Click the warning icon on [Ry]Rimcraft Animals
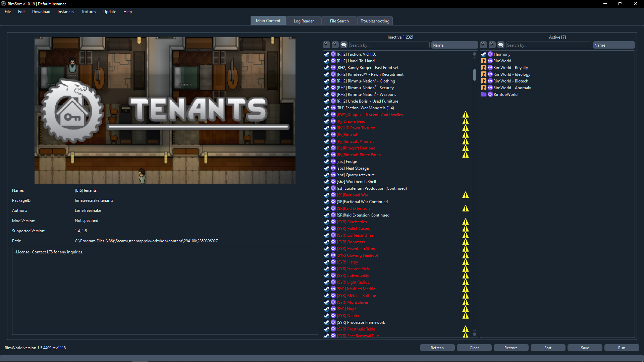 [466, 141]
